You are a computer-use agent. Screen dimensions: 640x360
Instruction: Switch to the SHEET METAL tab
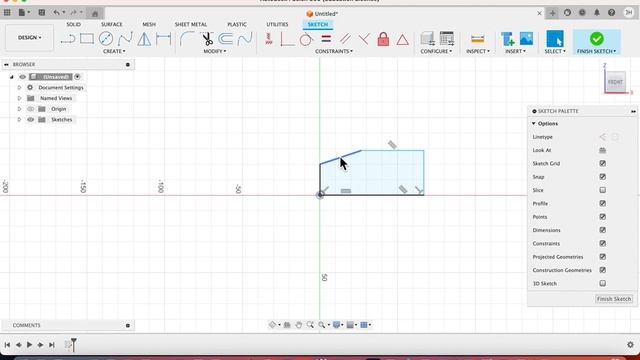pos(191,24)
